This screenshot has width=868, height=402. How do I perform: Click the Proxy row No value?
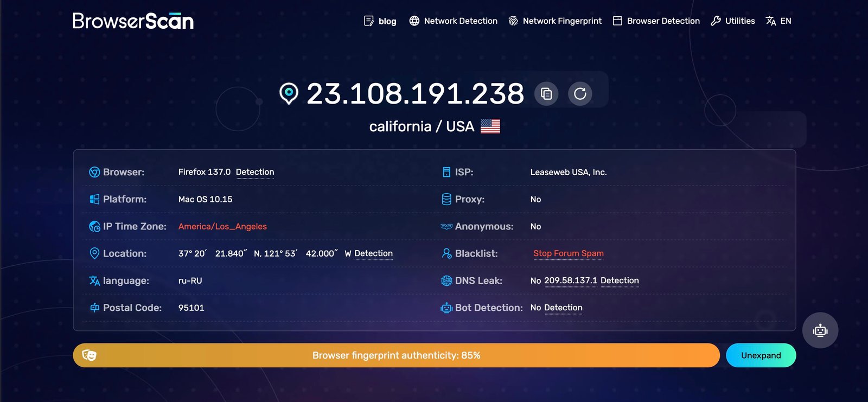click(535, 199)
